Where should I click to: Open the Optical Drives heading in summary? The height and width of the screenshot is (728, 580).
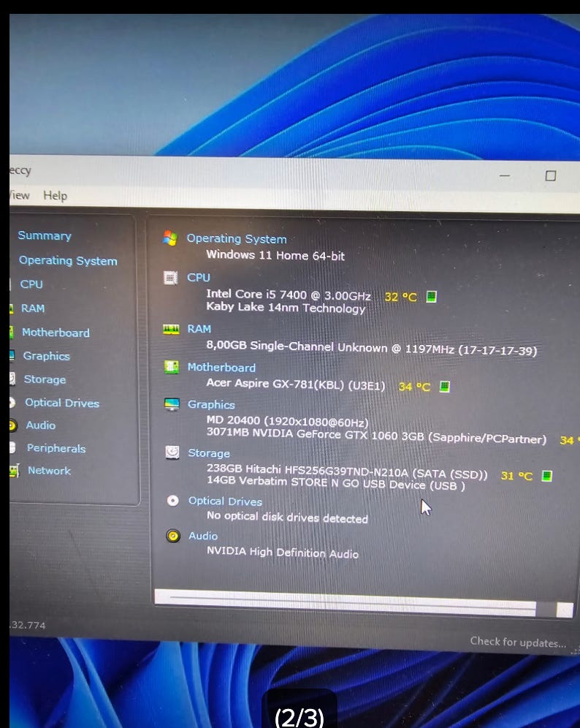[x=225, y=501]
